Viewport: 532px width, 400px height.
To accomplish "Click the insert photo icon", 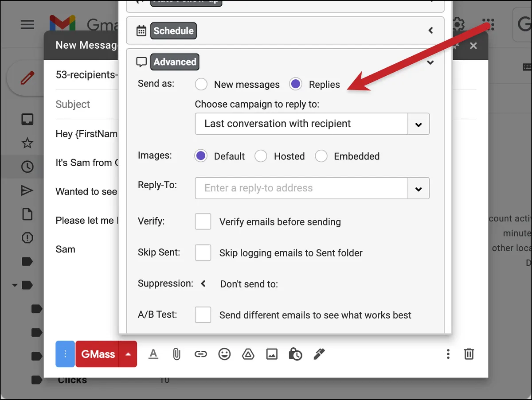I will click(271, 354).
